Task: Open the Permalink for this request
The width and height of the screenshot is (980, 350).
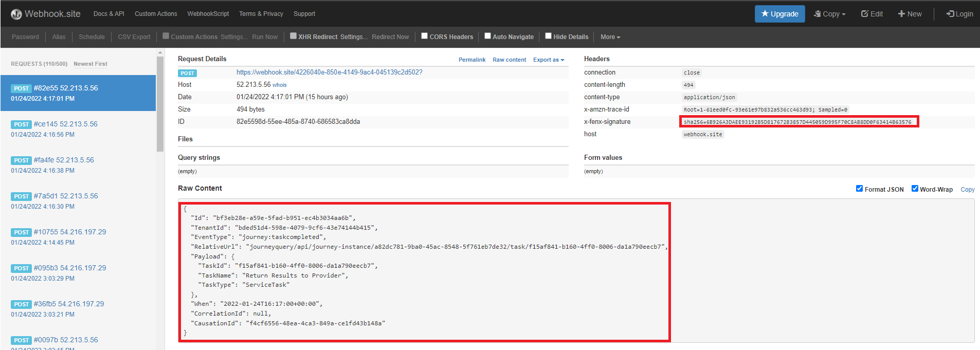Action: [x=472, y=60]
